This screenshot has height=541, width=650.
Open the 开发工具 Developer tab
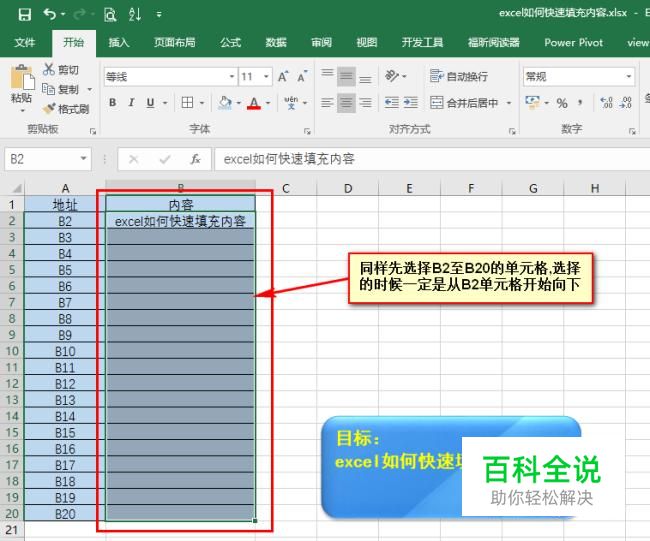point(422,42)
